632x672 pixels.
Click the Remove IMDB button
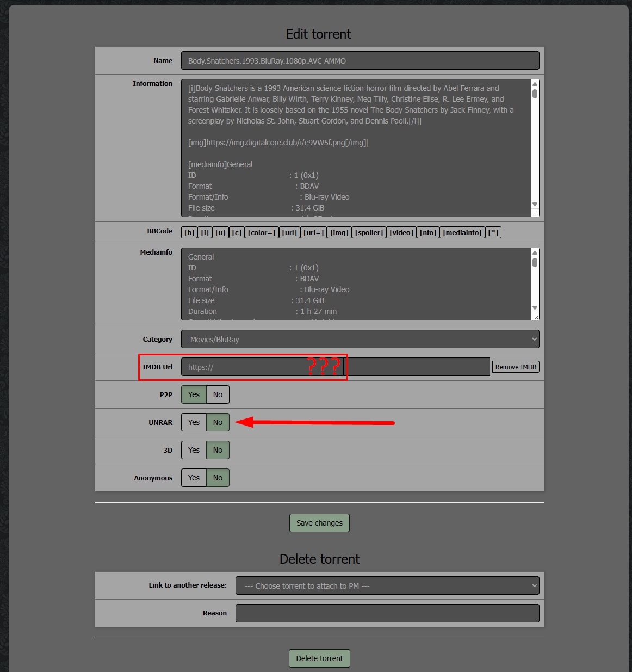(x=515, y=367)
